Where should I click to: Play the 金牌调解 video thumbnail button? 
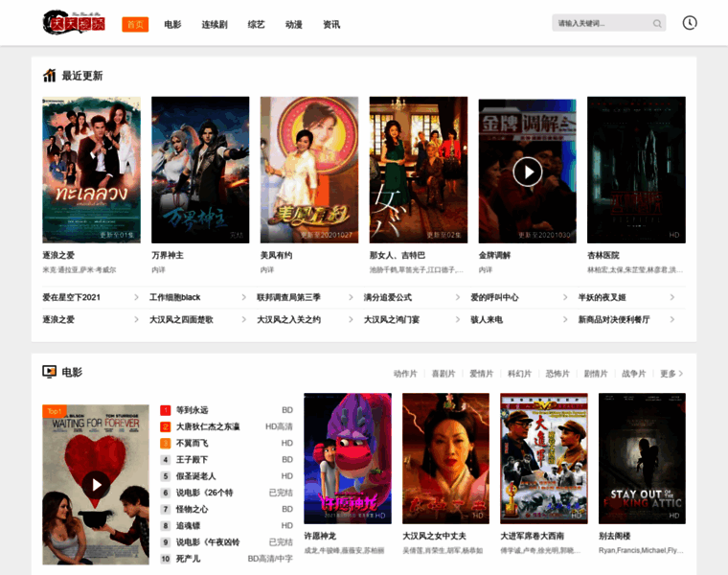(528, 172)
